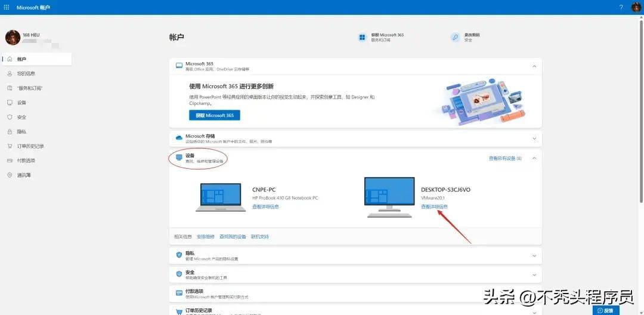The height and width of the screenshot is (315, 644).
Task: Collapse the 设备 section chevron
Action: (534, 158)
